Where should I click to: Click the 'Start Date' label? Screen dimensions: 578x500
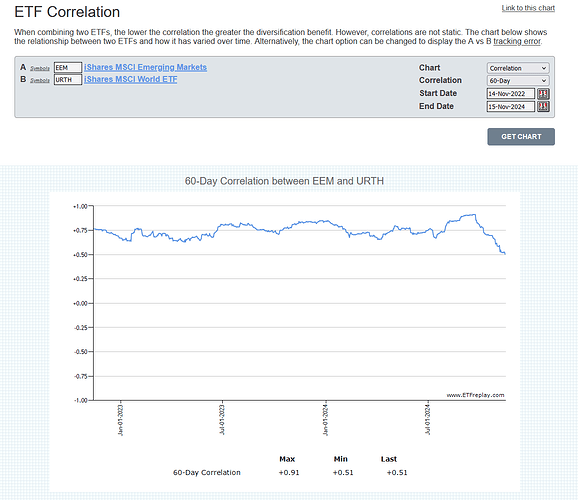(x=438, y=93)
